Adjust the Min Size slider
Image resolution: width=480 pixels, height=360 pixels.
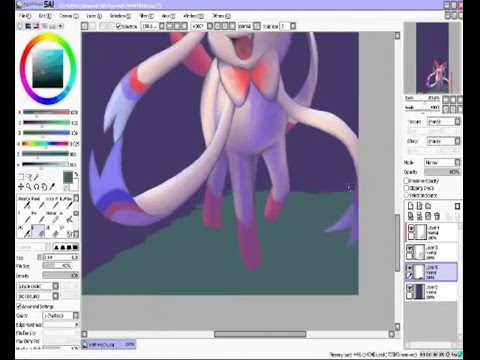click(x=57, y=266)
